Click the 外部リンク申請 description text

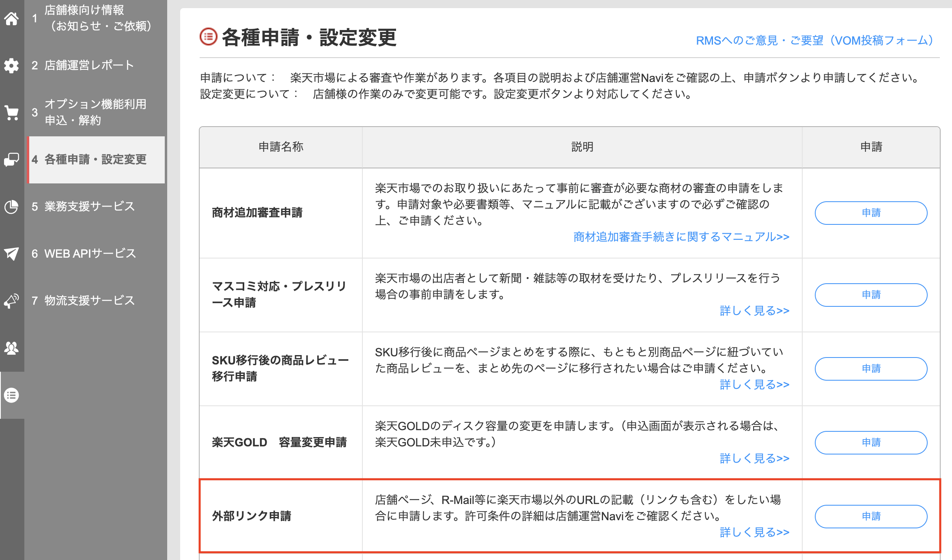point(578,508)
